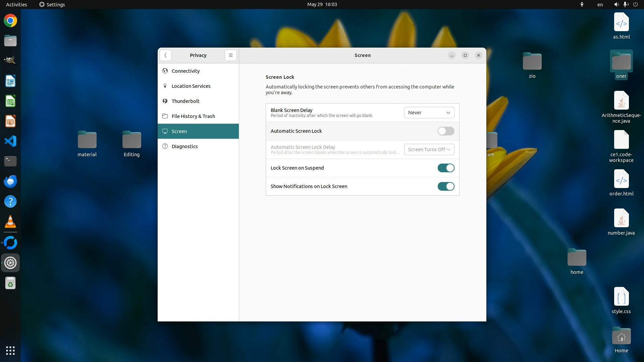Click the Diagnostics question mark icon
644x362 pixels.
pyautogui.click(x=165, y=146)
